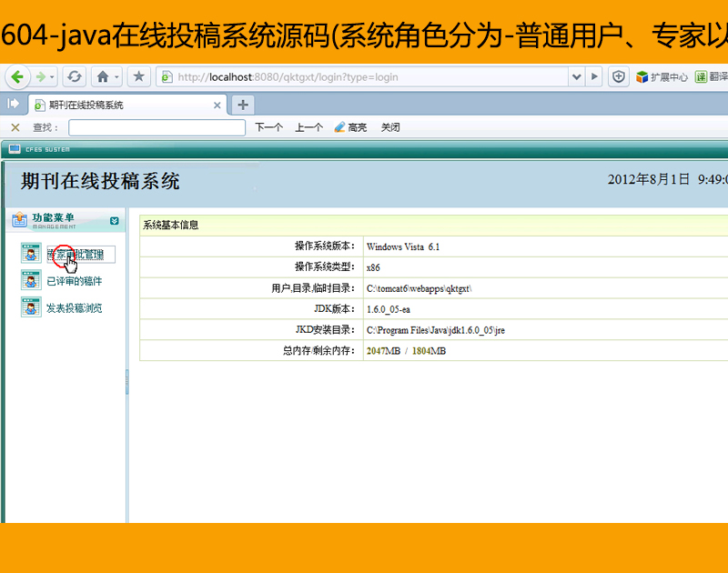Open 已评审的稿件 menu link
The width and height of the screenshot is (728, 573).
(75, 281)
